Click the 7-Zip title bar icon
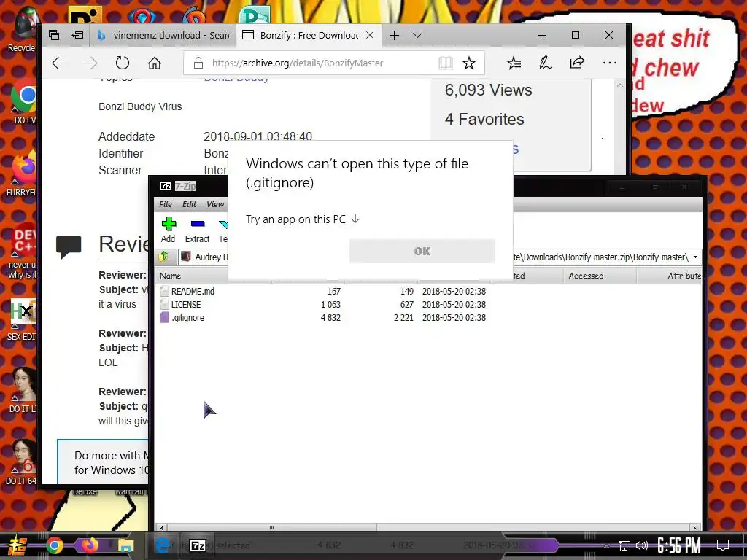This screenshot has height=560, width=747. click(166, 186)
